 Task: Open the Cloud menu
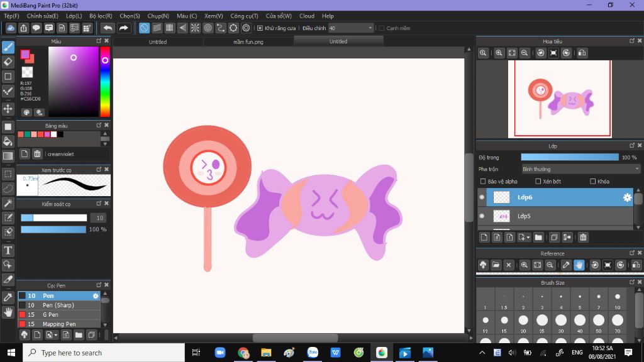(x=307, y=16)
